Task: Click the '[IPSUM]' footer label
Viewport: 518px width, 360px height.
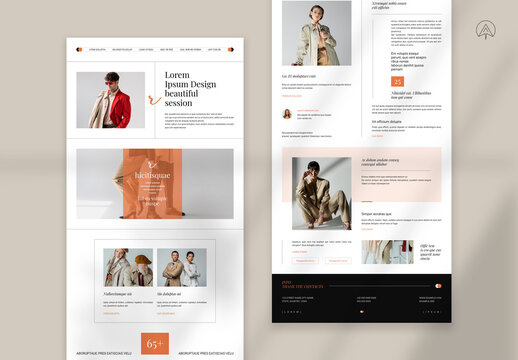Action: (x=432, y=312)
